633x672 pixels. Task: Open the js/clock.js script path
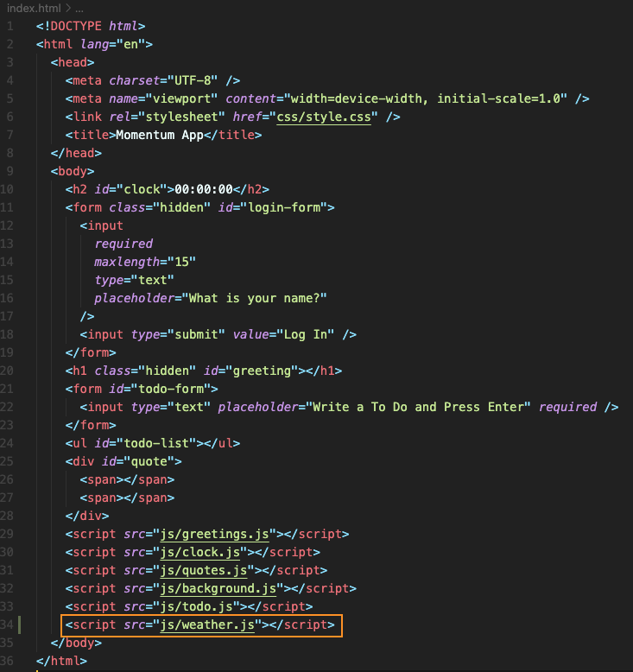[x=199, y=552]
